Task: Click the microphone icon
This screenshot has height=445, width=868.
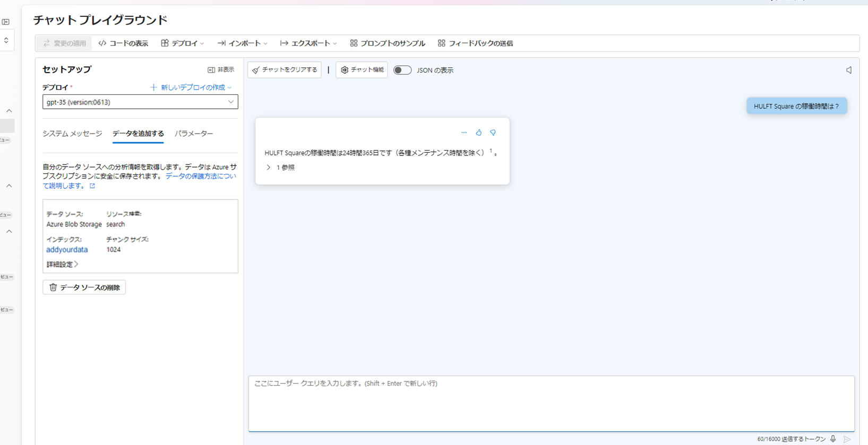Action: [833, 439]
